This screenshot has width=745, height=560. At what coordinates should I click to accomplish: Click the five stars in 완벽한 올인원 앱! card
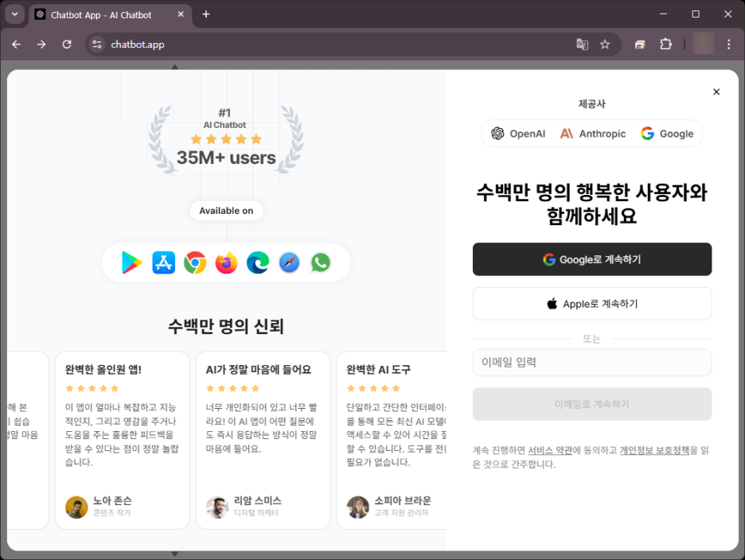click(x=92, y=388)
